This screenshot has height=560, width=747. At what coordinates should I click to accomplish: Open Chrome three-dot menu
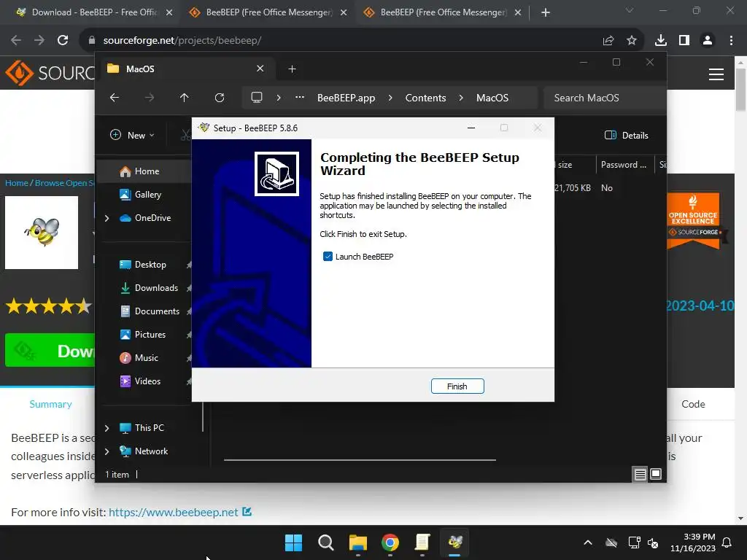click(x=731, y=41)
